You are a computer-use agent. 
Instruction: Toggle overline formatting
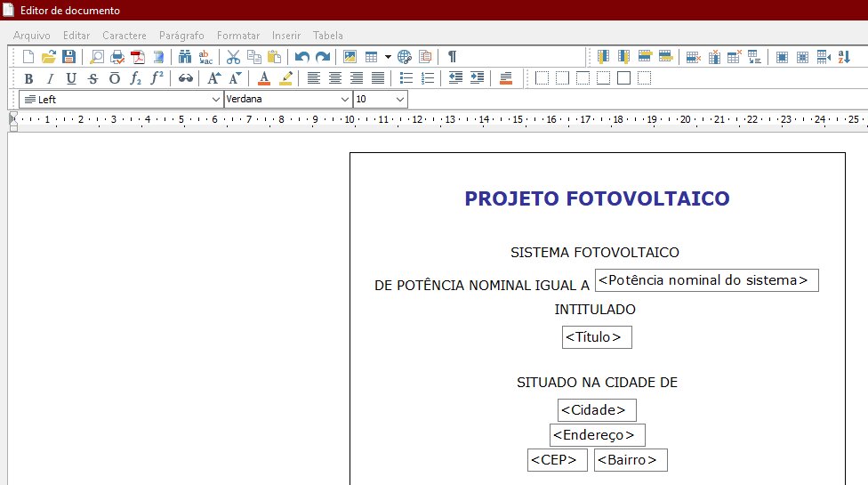(x=114, y=78)
